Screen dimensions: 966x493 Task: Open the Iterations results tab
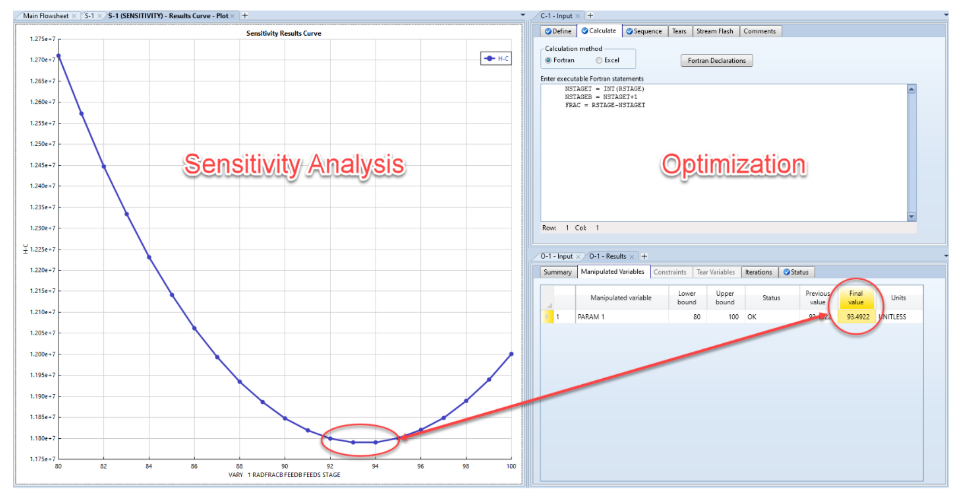tap(758, 272)
